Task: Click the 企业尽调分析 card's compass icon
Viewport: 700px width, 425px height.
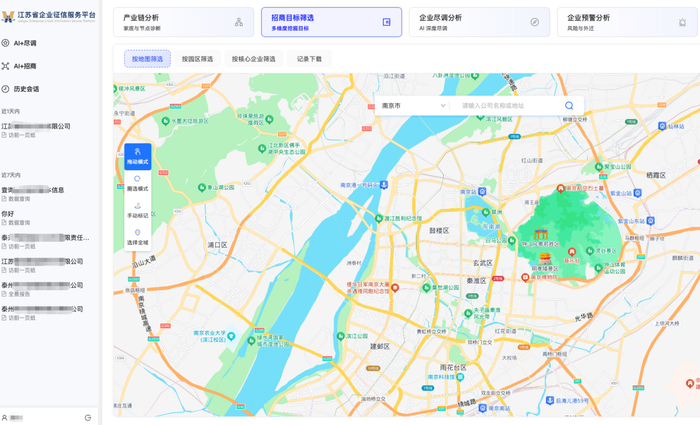Action: (x=534, y=22)
